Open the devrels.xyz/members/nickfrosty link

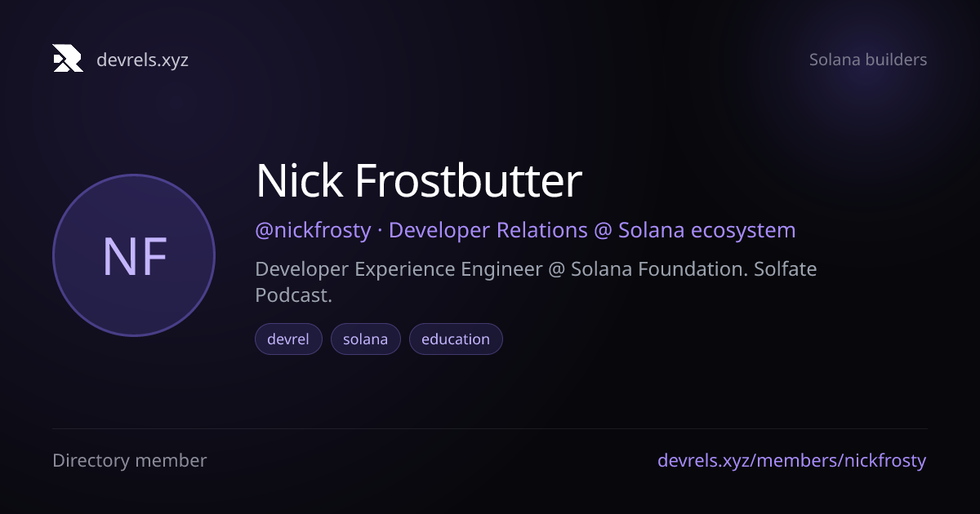(792, 461)
